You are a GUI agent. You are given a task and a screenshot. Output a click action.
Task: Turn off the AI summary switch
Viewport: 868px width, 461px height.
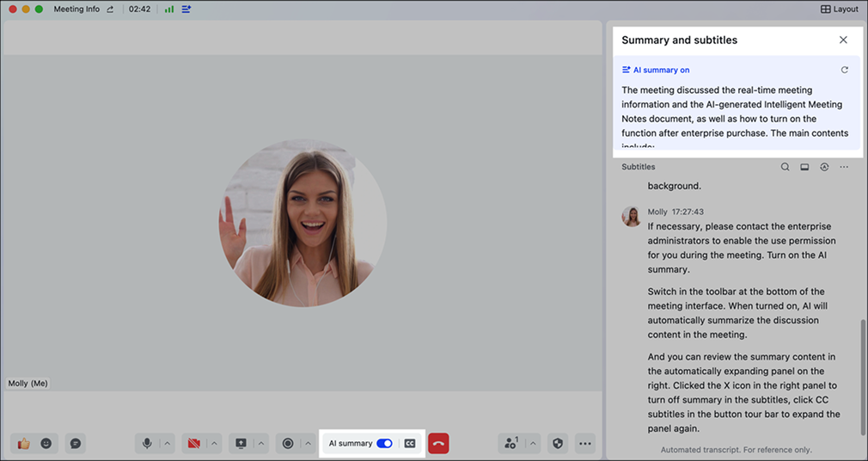point(384,444)
